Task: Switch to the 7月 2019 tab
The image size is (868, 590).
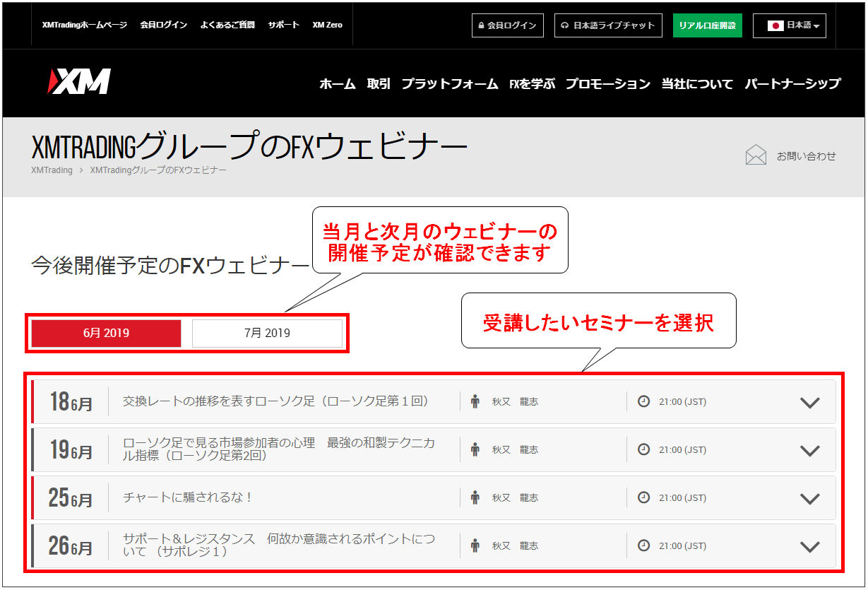Action: pos(267,334)
